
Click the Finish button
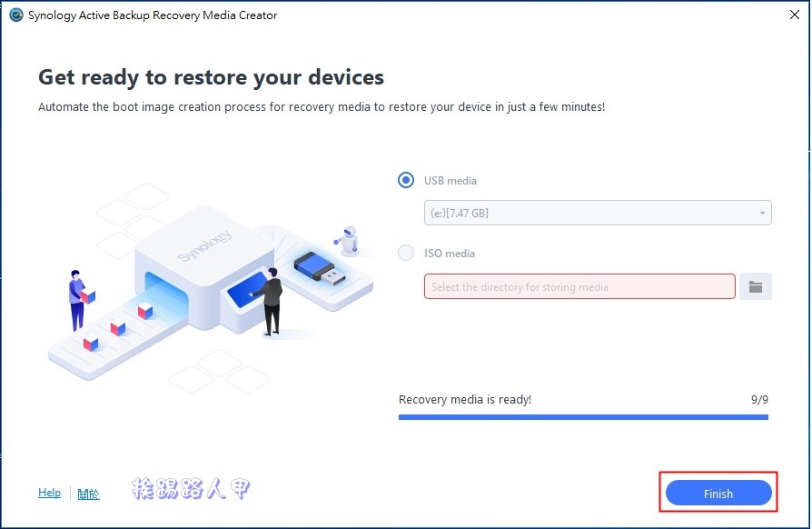pos(718,493)
